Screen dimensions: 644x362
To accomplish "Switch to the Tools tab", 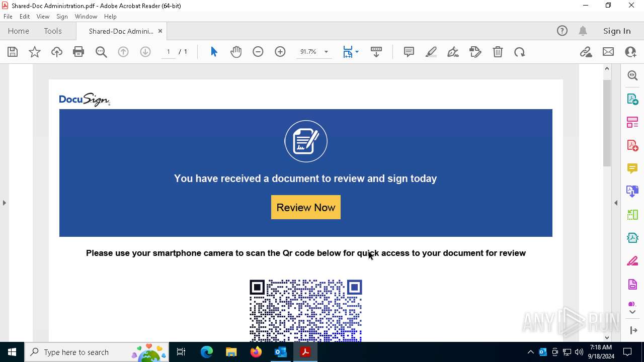I will [x=53, y=31].
